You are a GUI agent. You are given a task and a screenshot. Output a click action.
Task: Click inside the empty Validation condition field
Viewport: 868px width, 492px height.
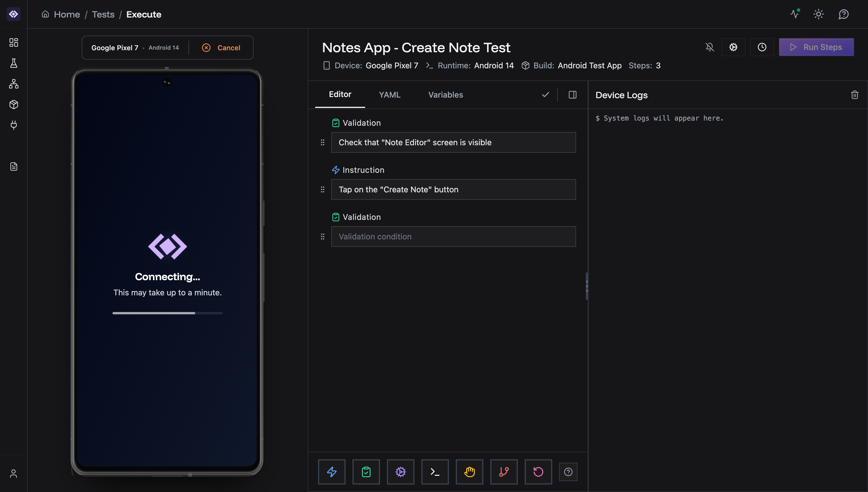coord(453,237)
